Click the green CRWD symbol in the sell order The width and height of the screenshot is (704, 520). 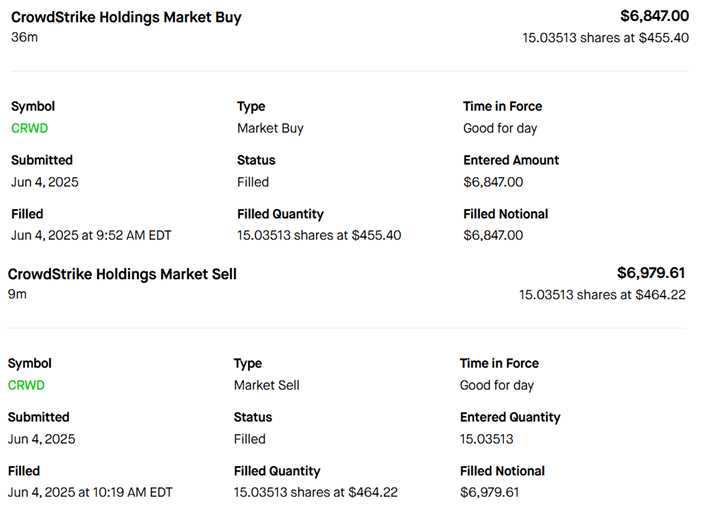click(26, 385)
